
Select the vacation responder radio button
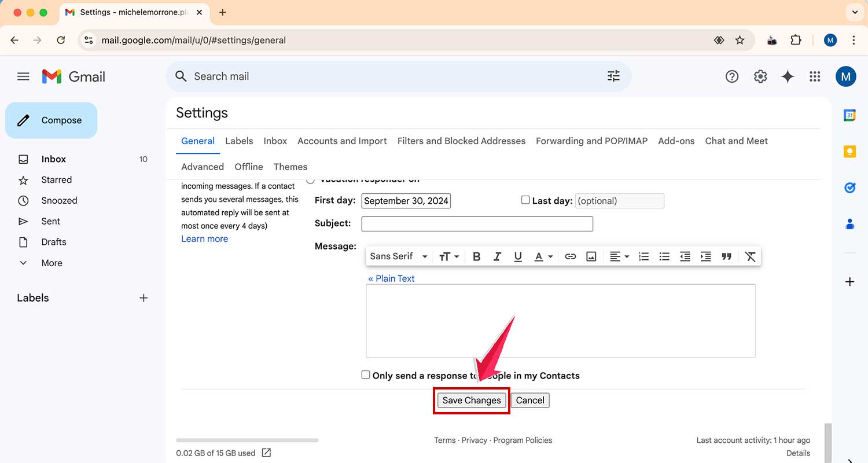pyautogui.click(x=310, y=179)
